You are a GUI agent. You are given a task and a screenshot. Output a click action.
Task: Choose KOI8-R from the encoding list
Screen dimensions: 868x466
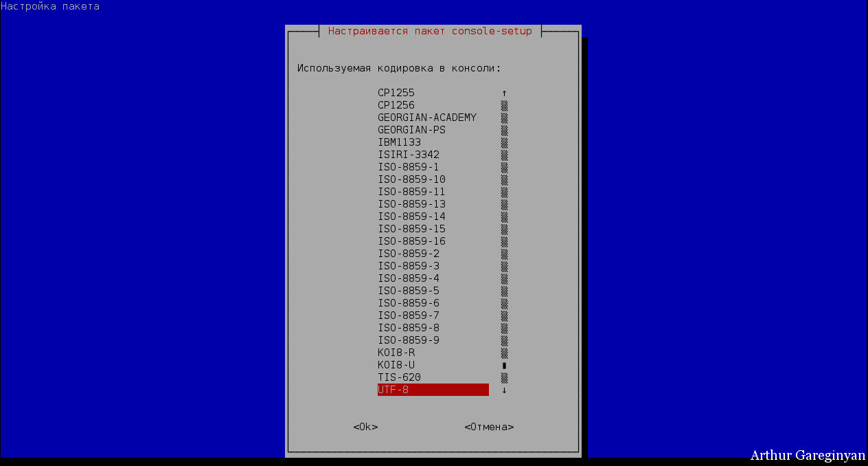tap(396, 353)
